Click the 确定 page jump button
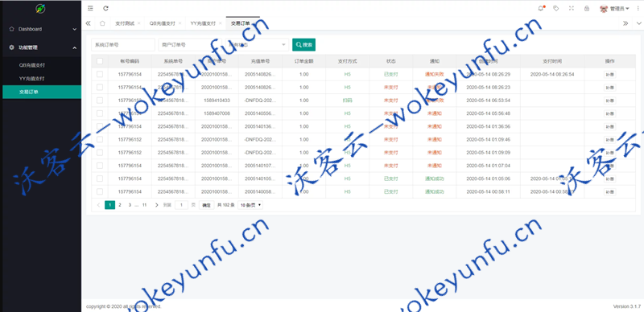This screenshot has height=312, width=644. (207, 205)
